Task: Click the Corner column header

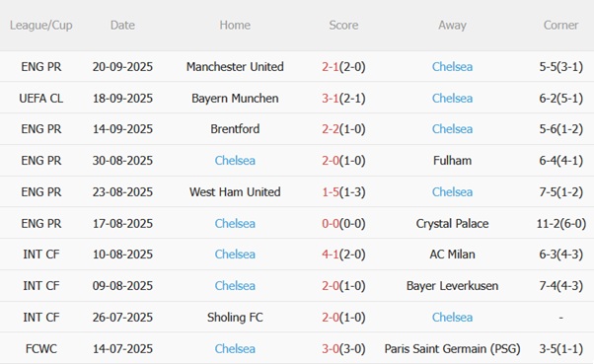Action: click(561, 25)
